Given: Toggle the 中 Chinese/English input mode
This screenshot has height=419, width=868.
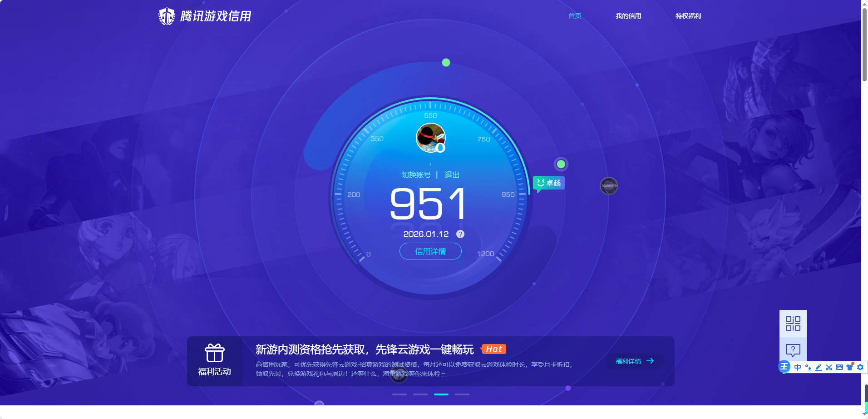Looking at the screenshot, I should 798,367.
